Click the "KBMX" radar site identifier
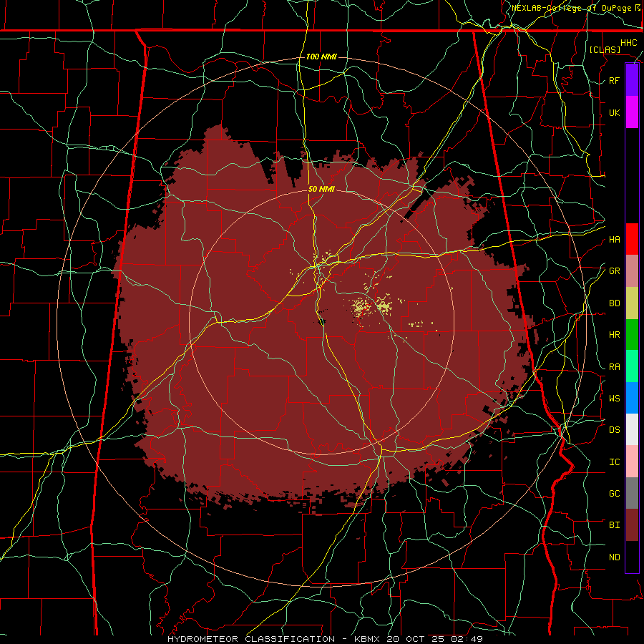644x644 pixels. (x=367, y=639)
